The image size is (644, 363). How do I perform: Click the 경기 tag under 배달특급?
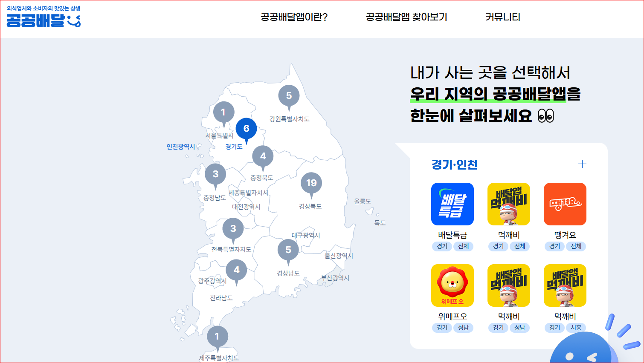pos(442,246)
